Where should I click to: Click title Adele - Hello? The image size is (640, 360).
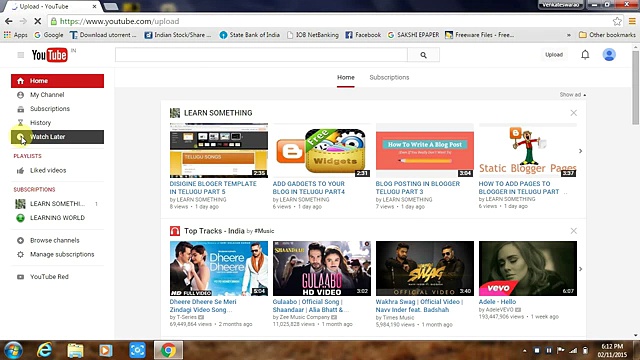[497, 302]
